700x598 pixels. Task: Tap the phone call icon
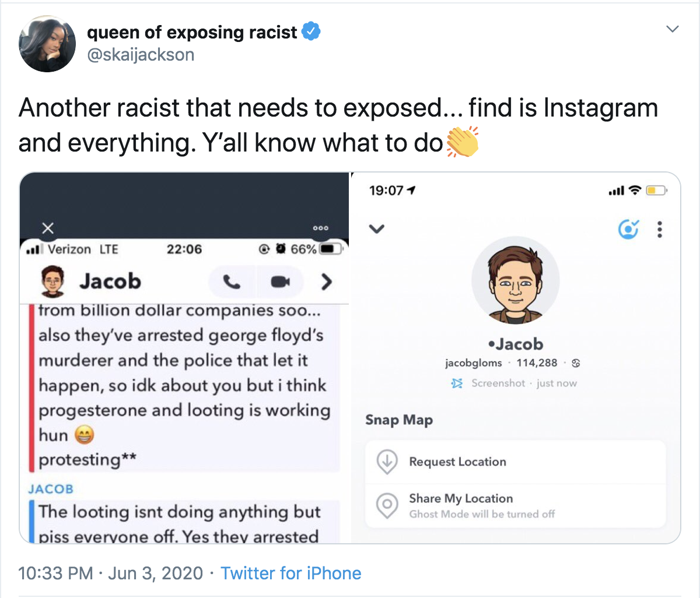coord(232,282)
